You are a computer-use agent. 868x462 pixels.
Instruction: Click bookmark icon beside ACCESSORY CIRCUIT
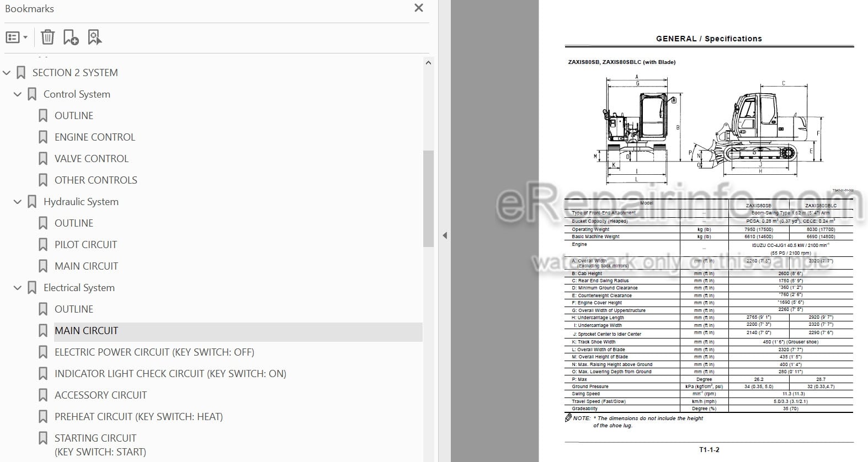click(x=43, y=395)
